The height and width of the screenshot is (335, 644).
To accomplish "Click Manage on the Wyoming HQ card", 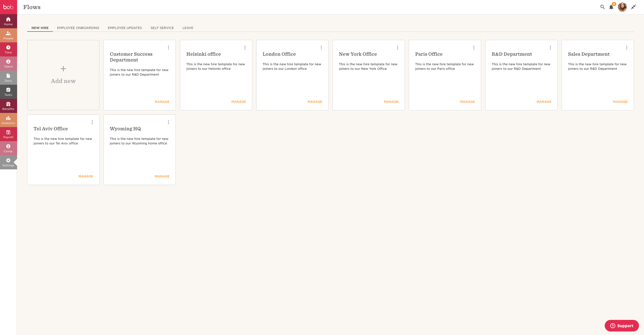I will (x=162, y=176).
